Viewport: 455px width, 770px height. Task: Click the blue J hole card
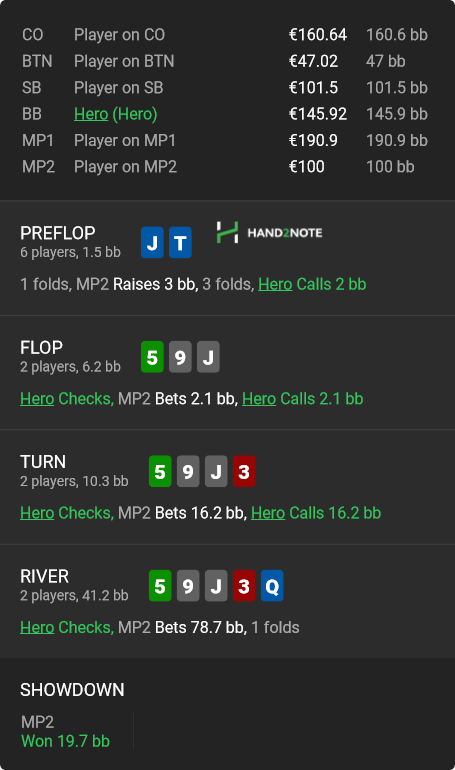(x=152, y=243)
